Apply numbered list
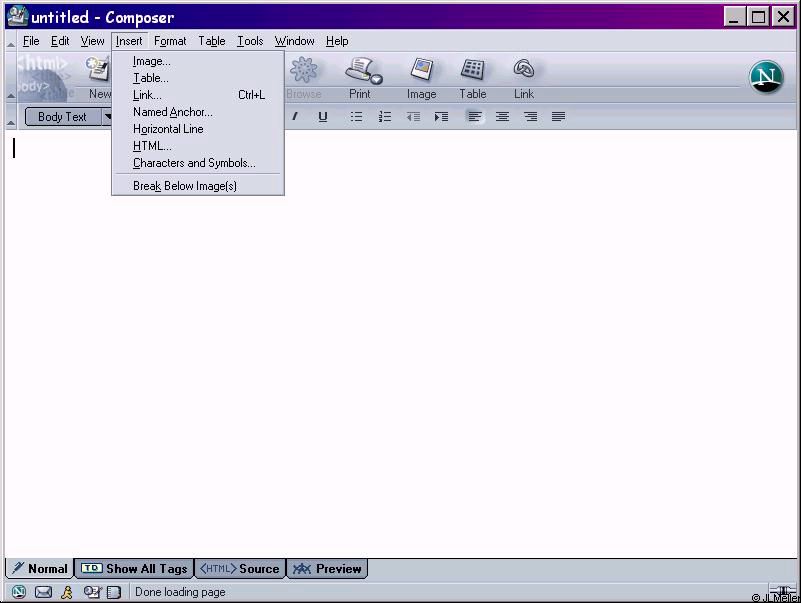Viewport: 801px width, 603px height. click(385, 117)
